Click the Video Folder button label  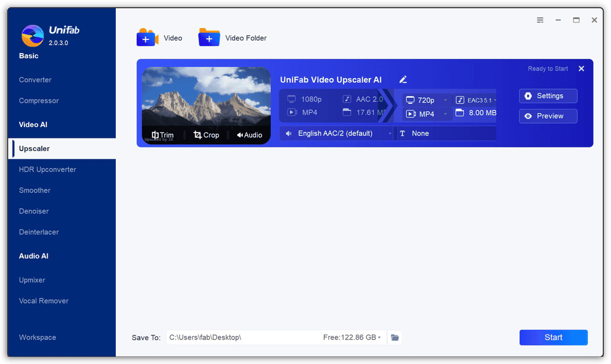tap(246, 38)
